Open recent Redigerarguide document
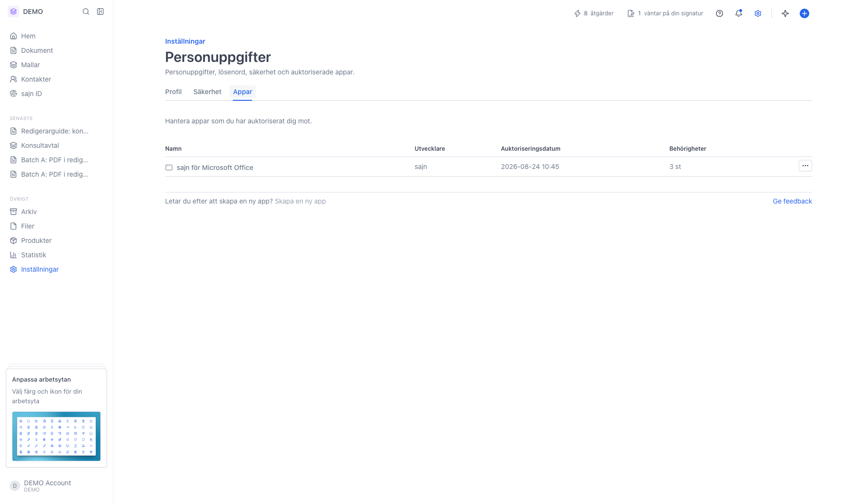The height and width of the screenshot is (504, 864). (57, 131)
